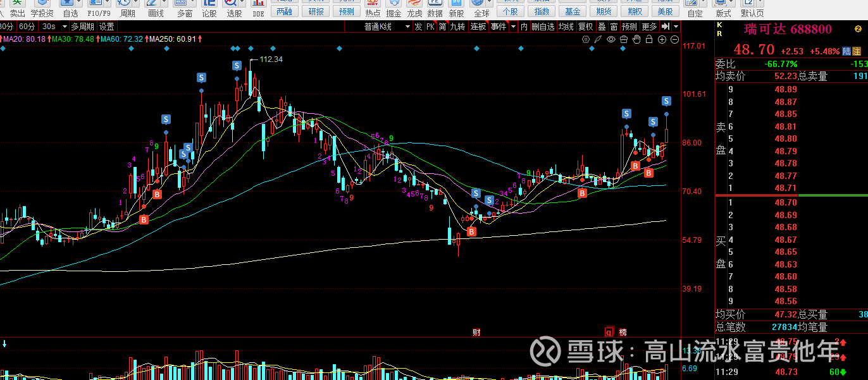Select the 多周期 tab
Viewport: 868px width, 380px height.
[82, 27]
